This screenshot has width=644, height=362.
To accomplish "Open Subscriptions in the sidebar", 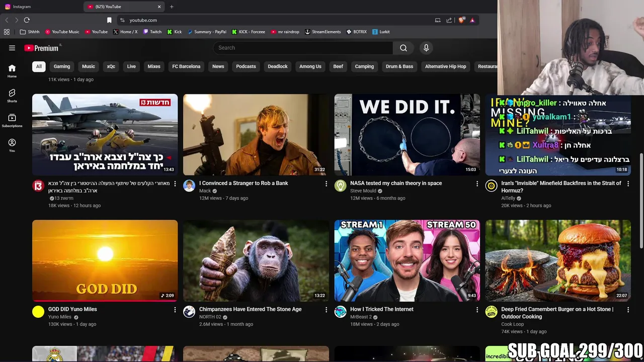I will pos(12,121).
